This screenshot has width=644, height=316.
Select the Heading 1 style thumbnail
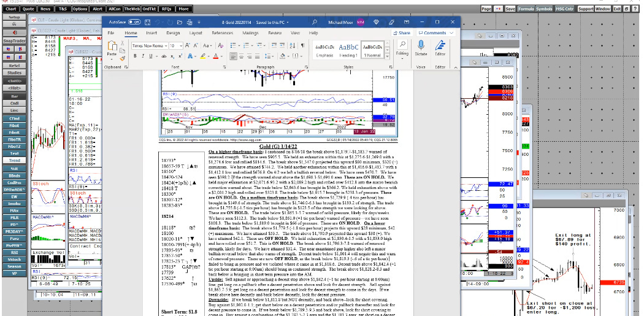tap(348, 50)
